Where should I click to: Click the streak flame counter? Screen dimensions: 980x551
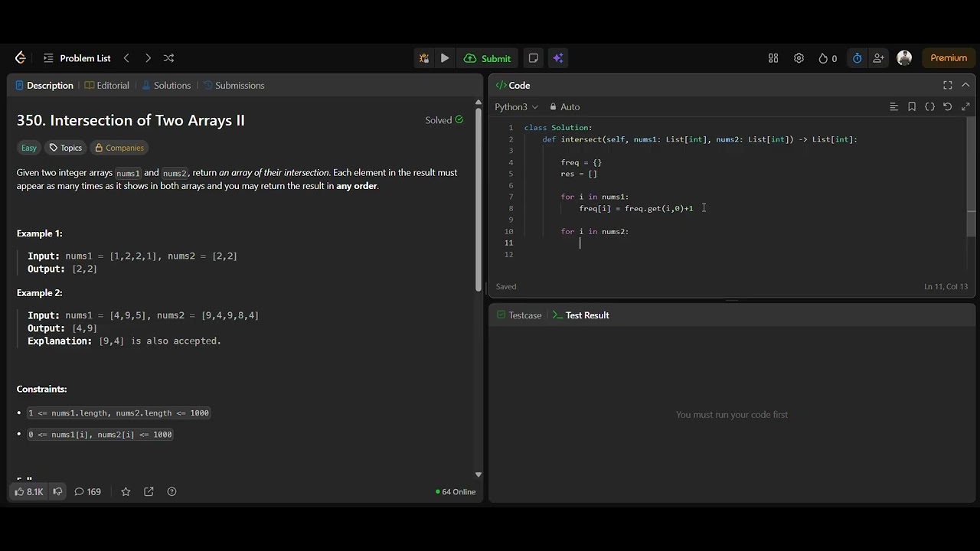coord(828,58)
